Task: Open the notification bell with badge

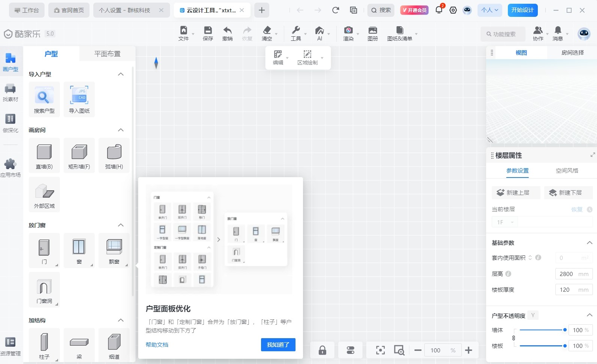Action: (439, 10)
